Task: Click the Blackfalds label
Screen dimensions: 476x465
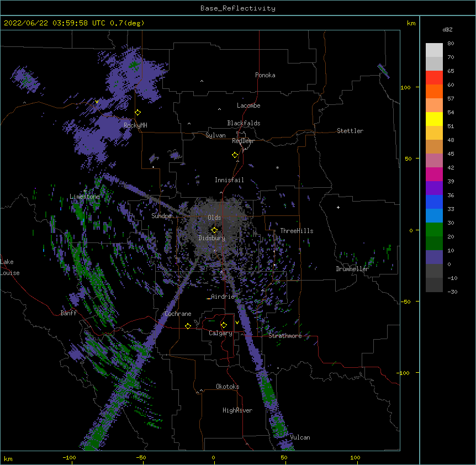Action: click(244, 123)
